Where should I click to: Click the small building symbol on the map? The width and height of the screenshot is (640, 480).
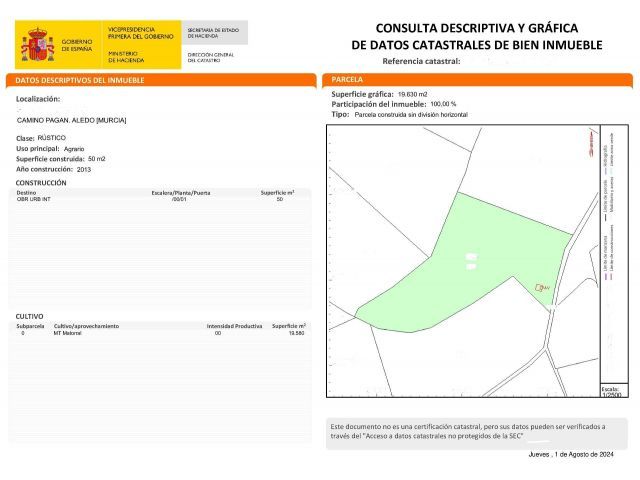click(540, 288)
